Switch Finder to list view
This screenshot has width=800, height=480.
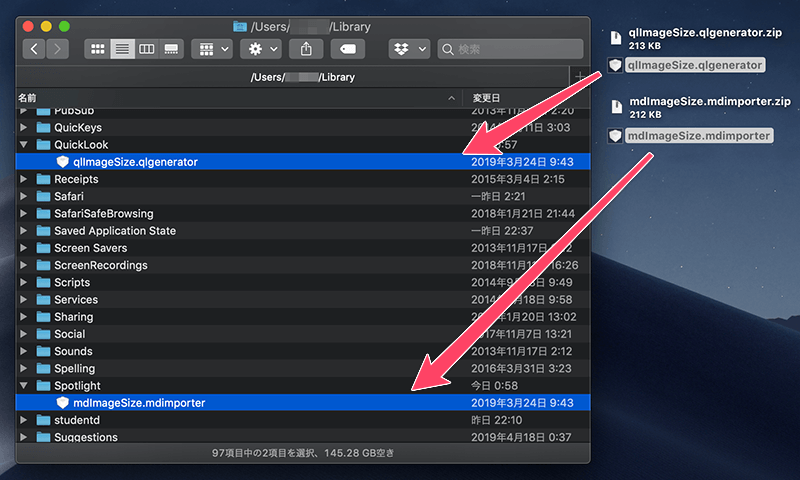click(x=122, y=49)
